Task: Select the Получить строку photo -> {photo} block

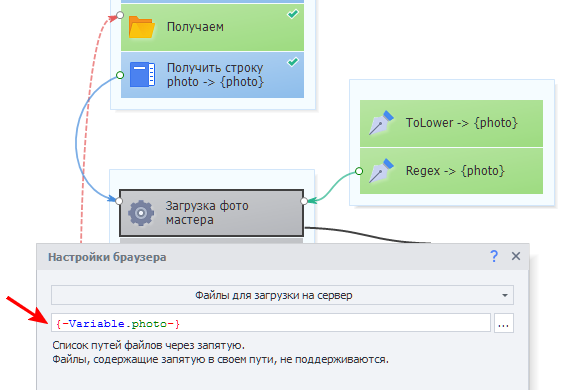Action: pos(212,75)
